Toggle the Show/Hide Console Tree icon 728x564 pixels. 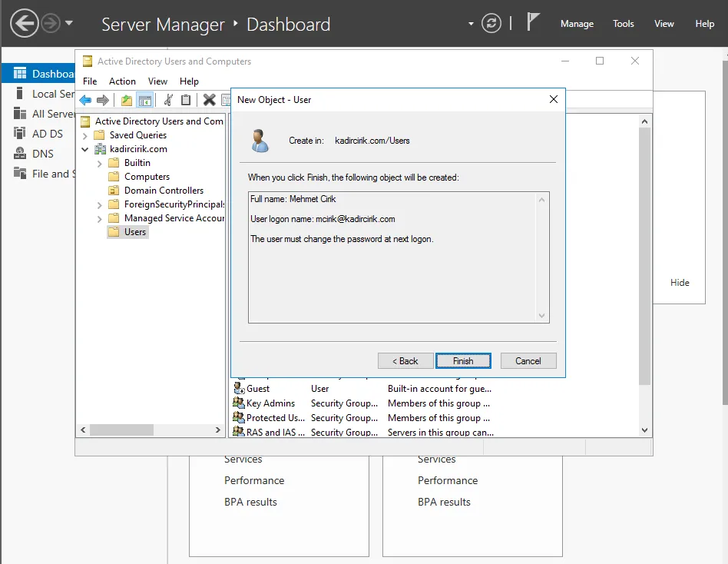click(x=145, y=100)
